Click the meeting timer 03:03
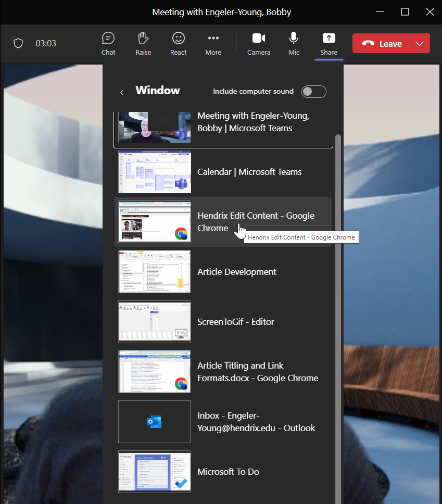This screenshot has height=504, width=442. click(x=46, y=43)
